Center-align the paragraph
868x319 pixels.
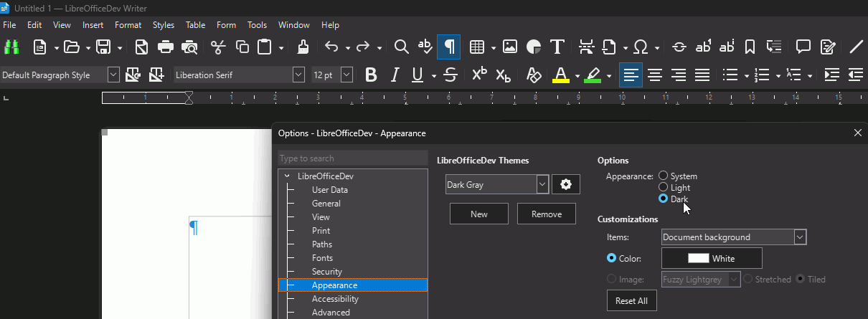pos(655,75)
